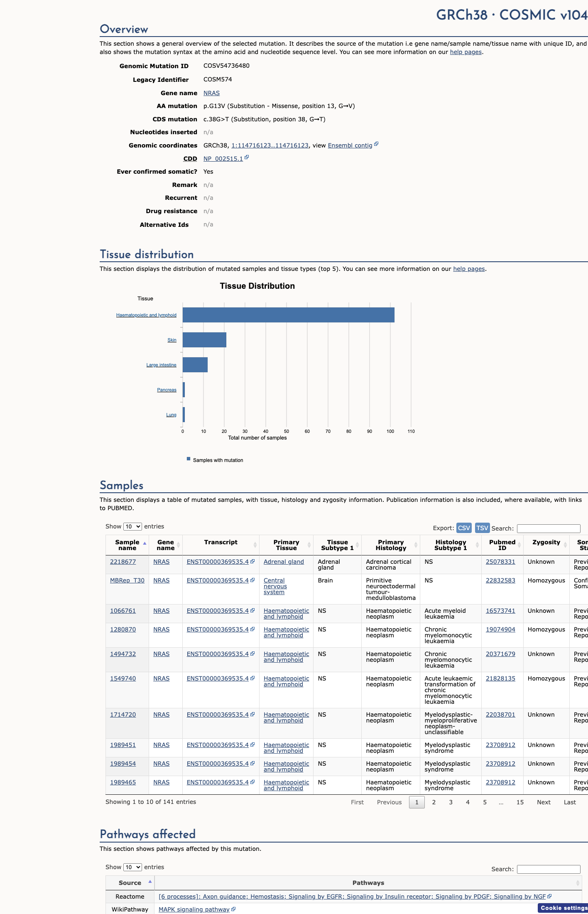
Task: Sort by Primary Tissue column arrows
Action: 309,545
